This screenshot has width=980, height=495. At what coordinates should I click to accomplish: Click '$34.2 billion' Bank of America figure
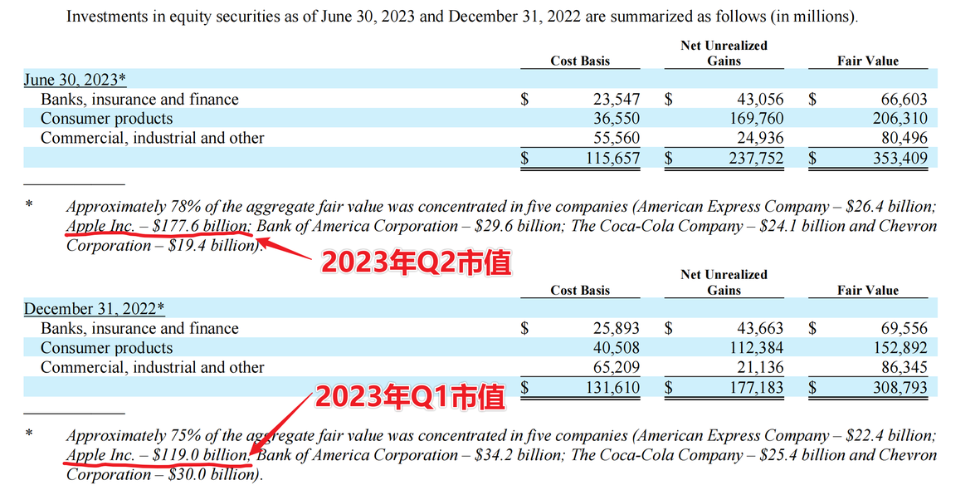tap(519, 455)
